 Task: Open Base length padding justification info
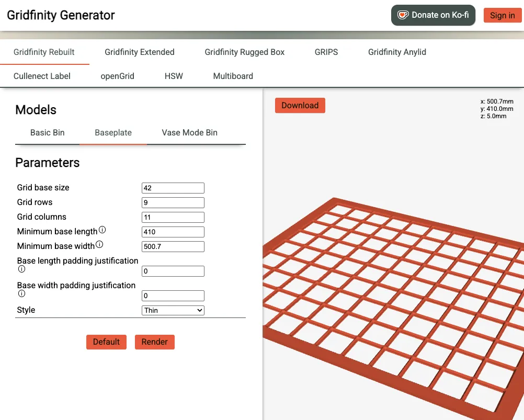[21, 269]
